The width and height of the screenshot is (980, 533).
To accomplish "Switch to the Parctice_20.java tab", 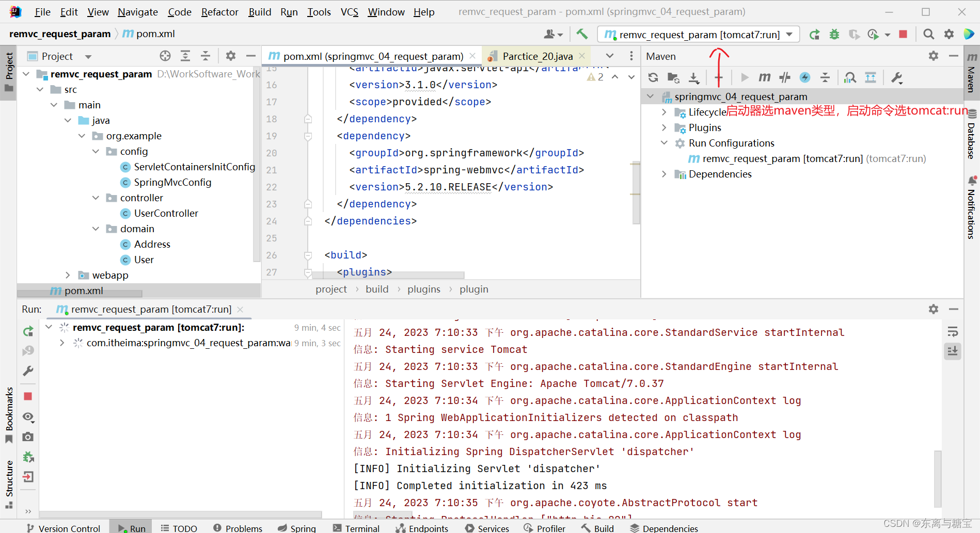I will click(x=538, y=56).
